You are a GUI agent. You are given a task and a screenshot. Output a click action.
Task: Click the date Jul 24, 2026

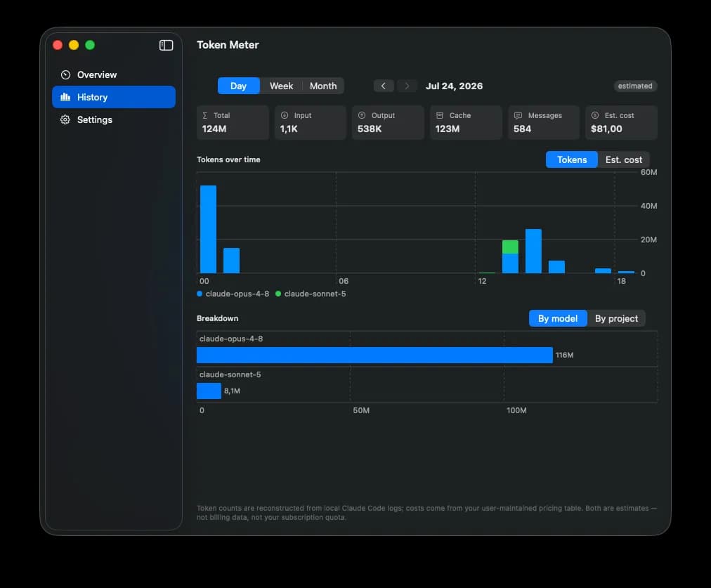click(x=454, y=86)
